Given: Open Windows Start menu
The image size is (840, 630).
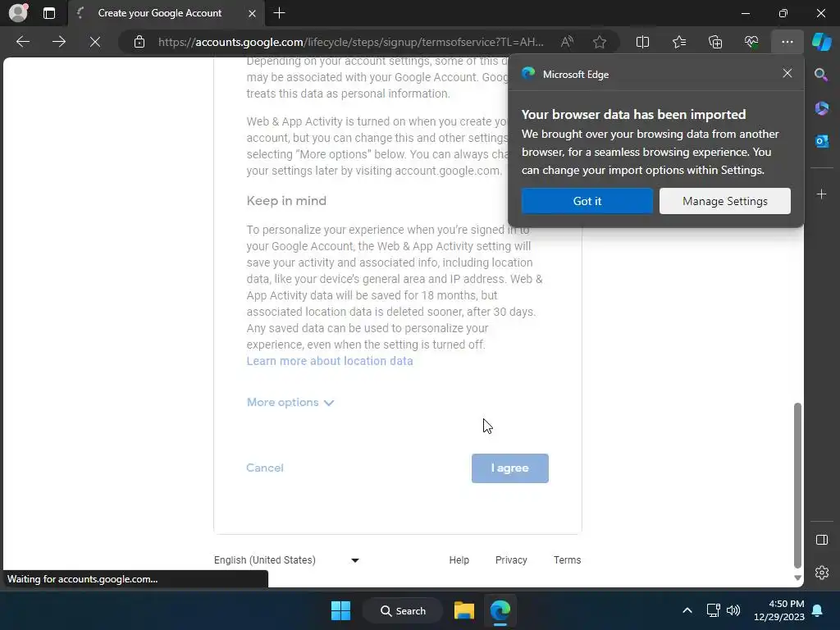Looking at the screenshot, I should click(340, 610).
